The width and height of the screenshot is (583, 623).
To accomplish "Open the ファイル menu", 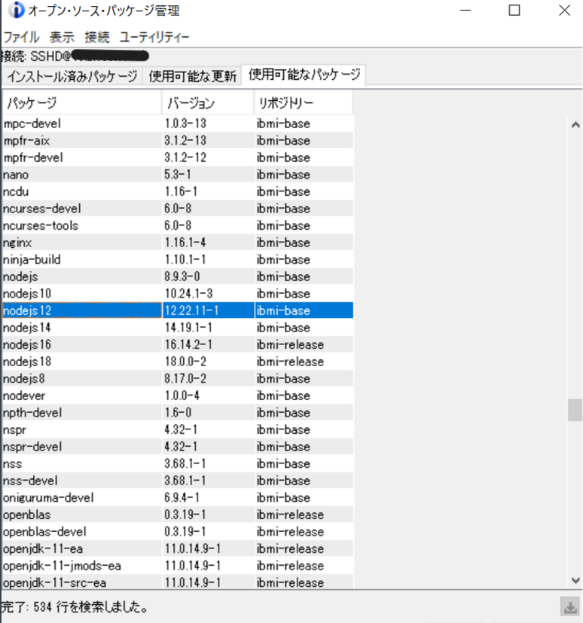I will (21, 37).
